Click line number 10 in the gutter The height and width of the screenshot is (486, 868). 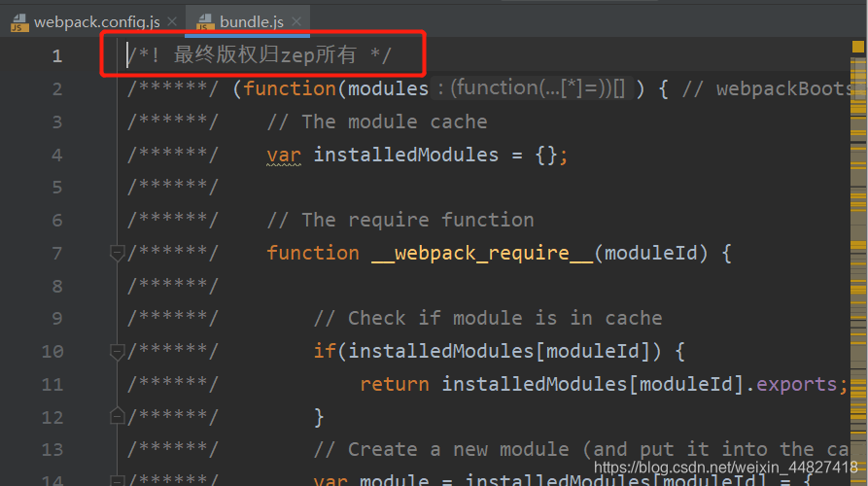(x=52, y=352)
